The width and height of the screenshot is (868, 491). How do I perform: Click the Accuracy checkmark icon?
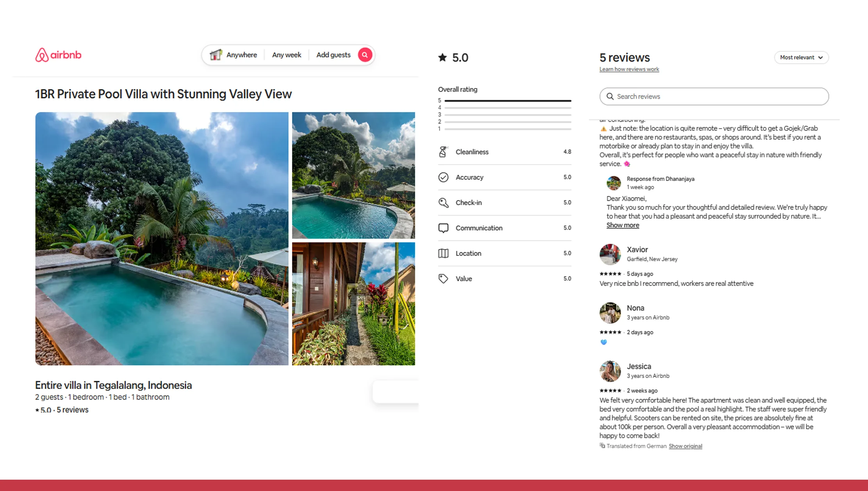coord(444,177)
